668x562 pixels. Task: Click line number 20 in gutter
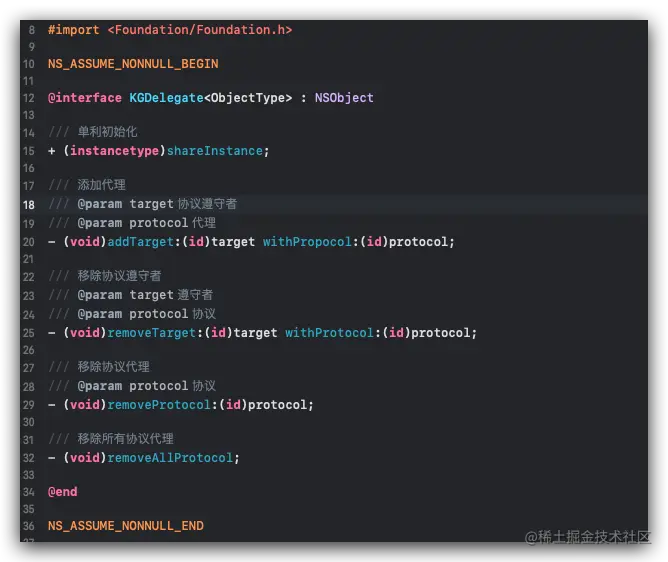pos(29,242)
